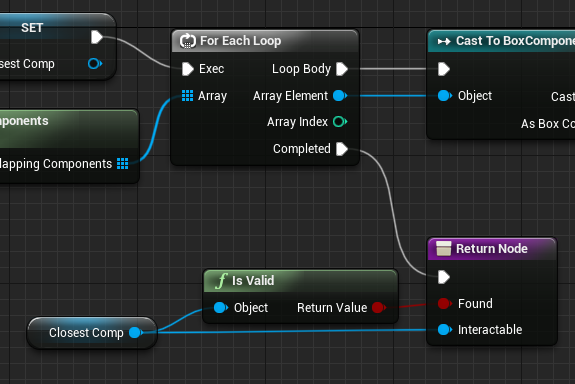Click the Closest Comp variable output pin
The height and width of the screenshot is (384, 575).
[136, 333]
